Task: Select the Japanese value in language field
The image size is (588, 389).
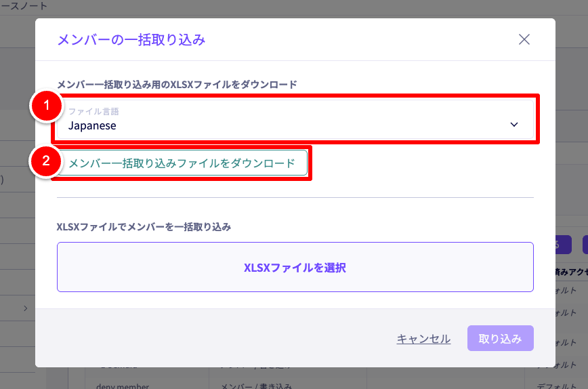Action: pyautogui.click(x=91, y=125)
